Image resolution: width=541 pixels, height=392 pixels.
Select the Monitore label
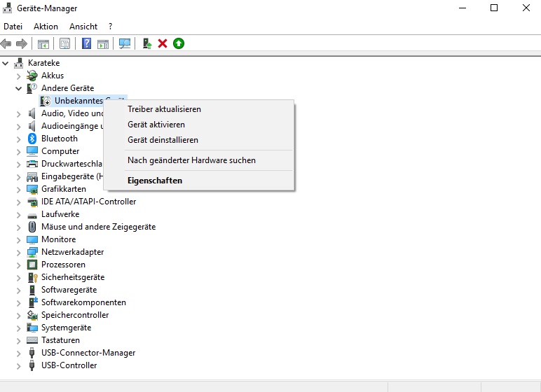[59, 239]
